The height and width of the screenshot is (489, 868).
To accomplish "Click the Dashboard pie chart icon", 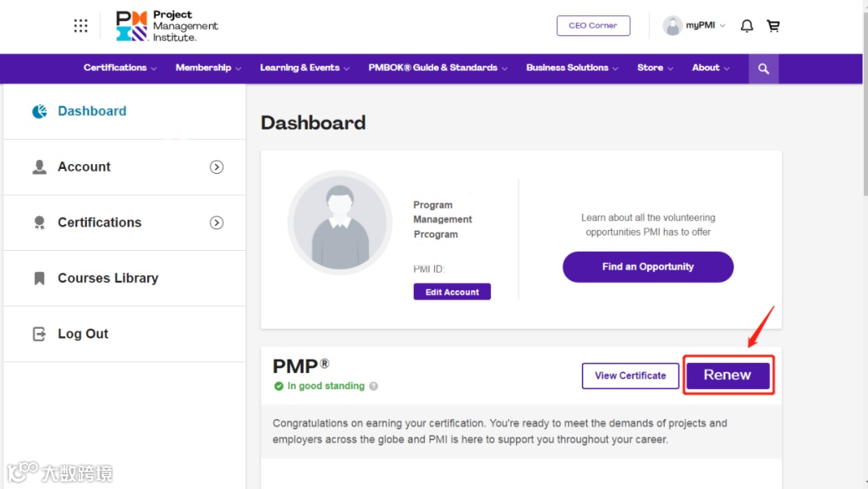I will pos(39,112).
